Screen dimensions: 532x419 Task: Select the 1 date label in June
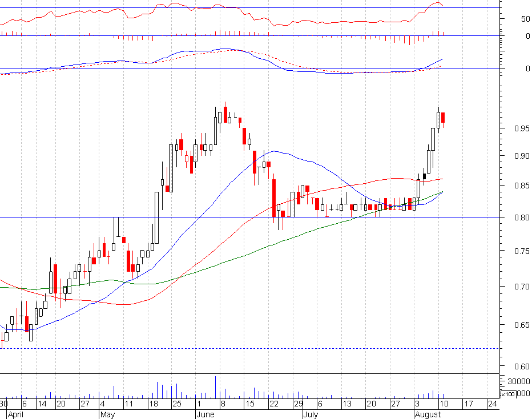coord(199,404)
